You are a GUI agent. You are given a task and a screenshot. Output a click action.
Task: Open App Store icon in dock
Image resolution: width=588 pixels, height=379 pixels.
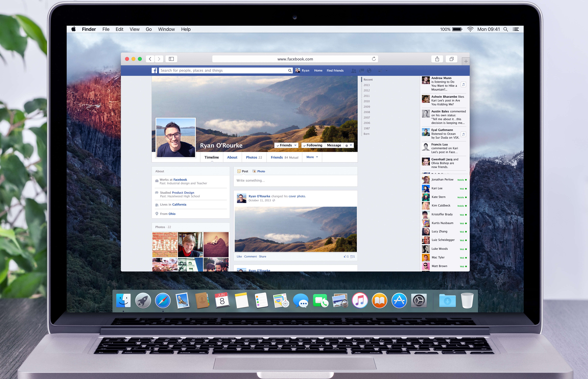click(x=399, y=301)
